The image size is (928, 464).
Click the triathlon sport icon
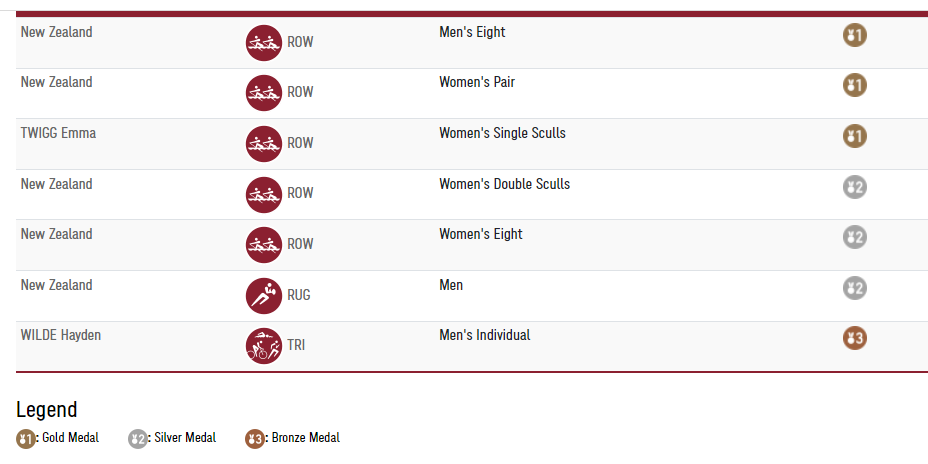(264, 345)
